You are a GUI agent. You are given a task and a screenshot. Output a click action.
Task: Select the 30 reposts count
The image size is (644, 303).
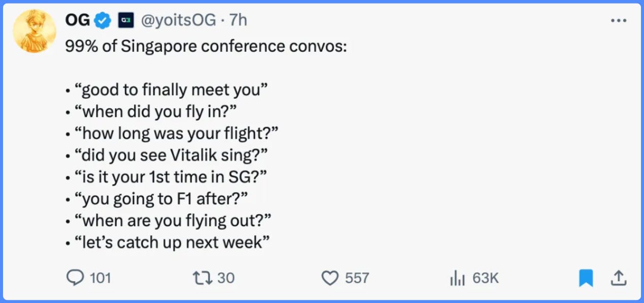click(x=226, y=278)
